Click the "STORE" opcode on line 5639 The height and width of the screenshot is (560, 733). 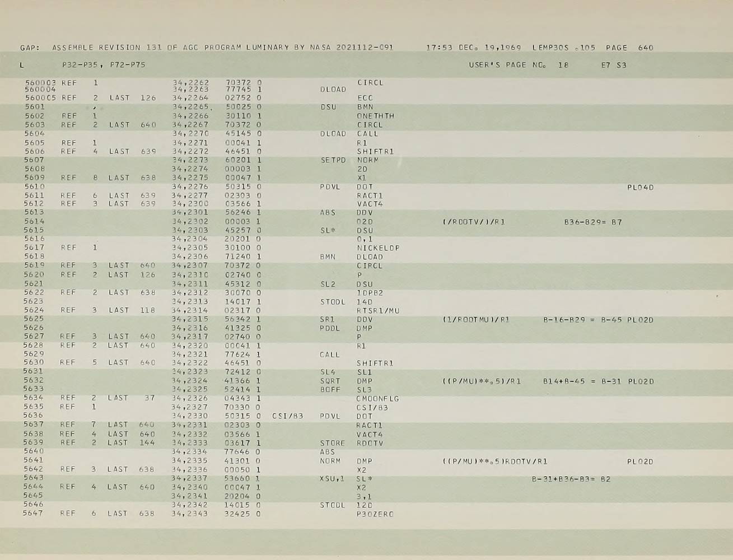point(333,444)
